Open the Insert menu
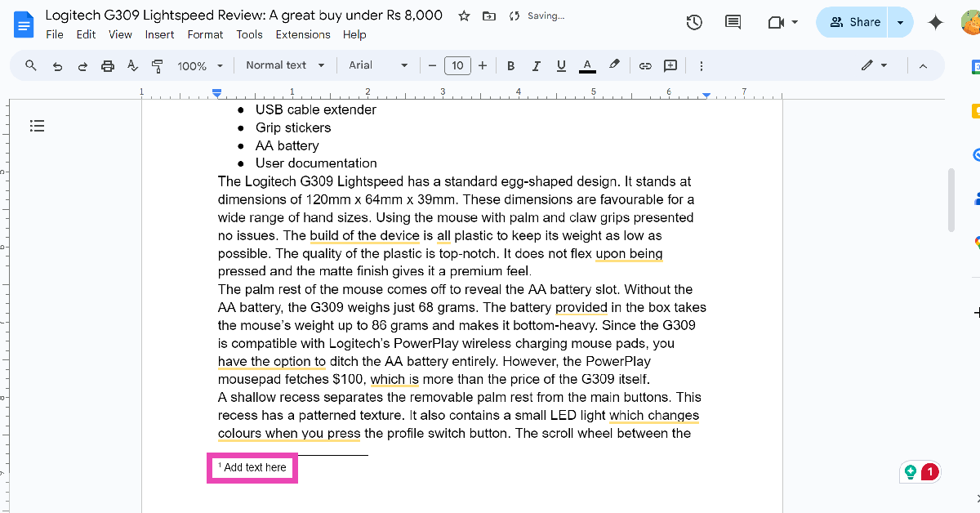This screenshot has width=980, height=513. click(x=159, y=34)
